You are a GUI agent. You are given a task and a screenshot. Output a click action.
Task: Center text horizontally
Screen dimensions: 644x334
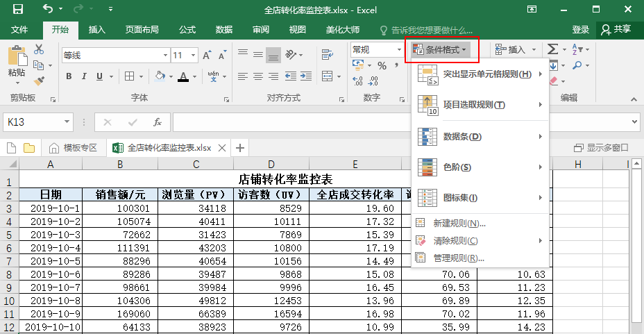pyautogui.click(x=258, y=76)
